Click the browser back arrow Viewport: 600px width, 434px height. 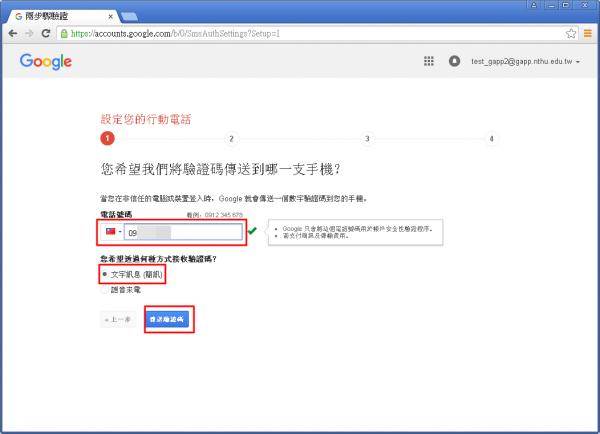[x=12, y=33]
